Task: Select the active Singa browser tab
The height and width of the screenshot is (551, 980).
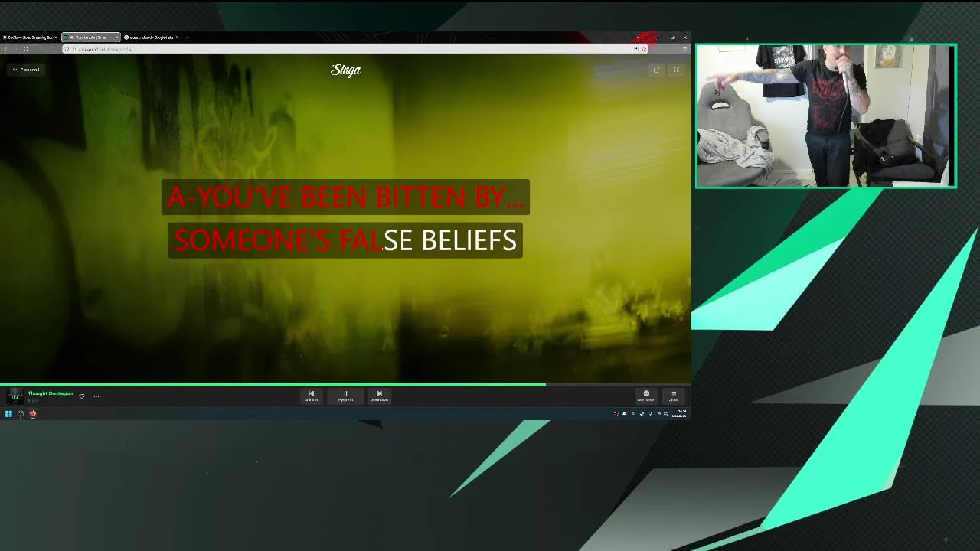Action: point(90,37)
